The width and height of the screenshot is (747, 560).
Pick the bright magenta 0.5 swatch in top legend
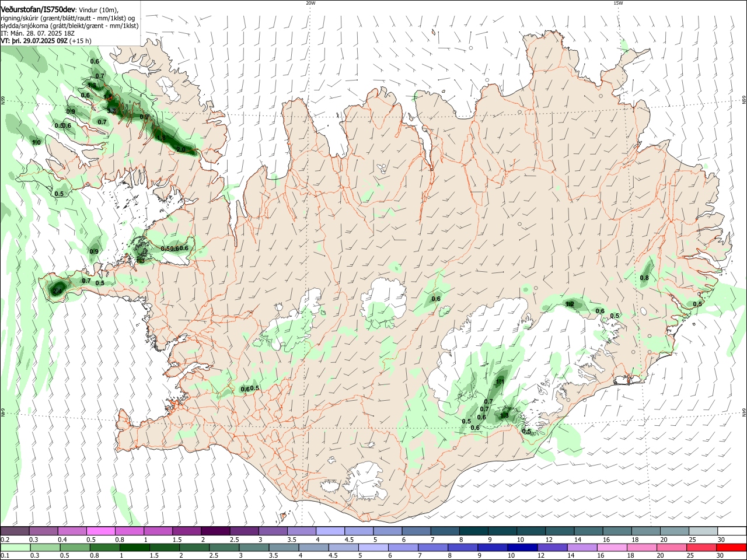click(101, 531)
